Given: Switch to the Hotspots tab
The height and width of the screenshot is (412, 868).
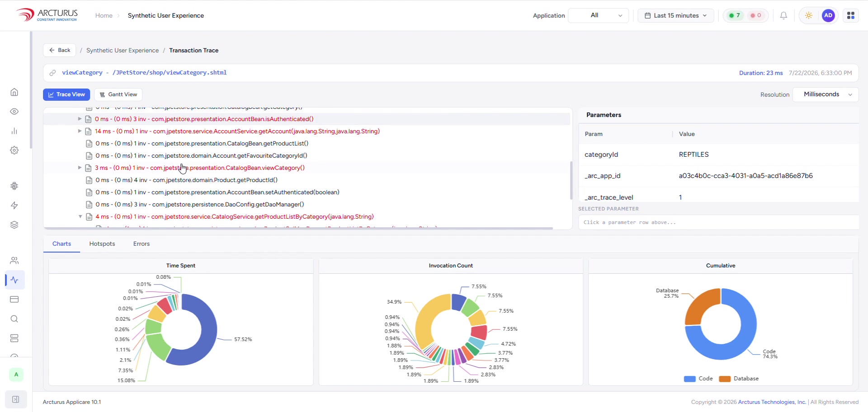Looking at the screenshot, I should [x=102, y=244].
